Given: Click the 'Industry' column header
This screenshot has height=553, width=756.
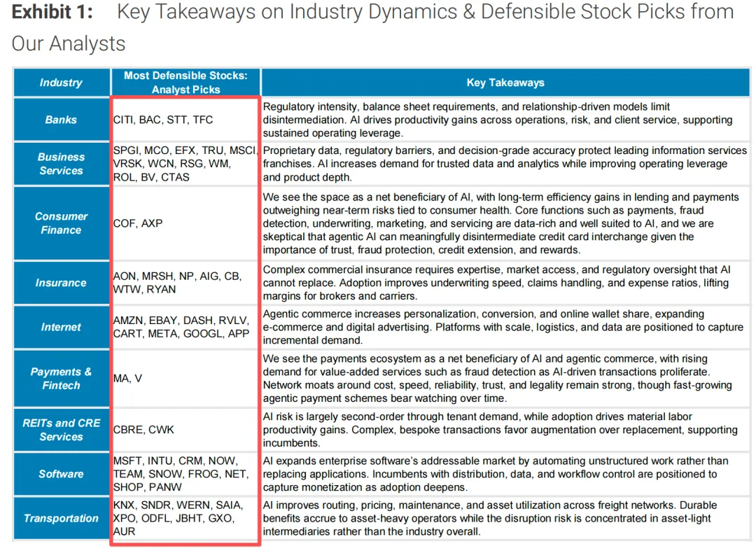Looking at the screenshot, I should [x=61, y=83].
